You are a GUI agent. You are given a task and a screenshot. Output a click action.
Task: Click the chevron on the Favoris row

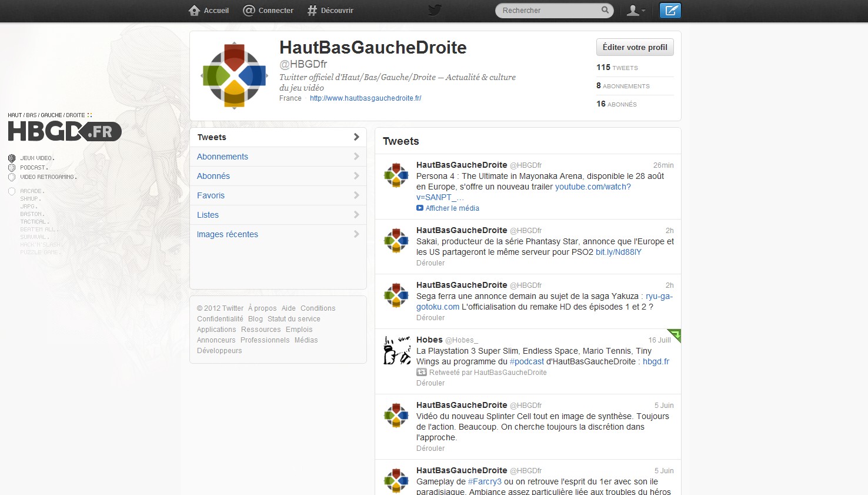[x=356, y=195]
